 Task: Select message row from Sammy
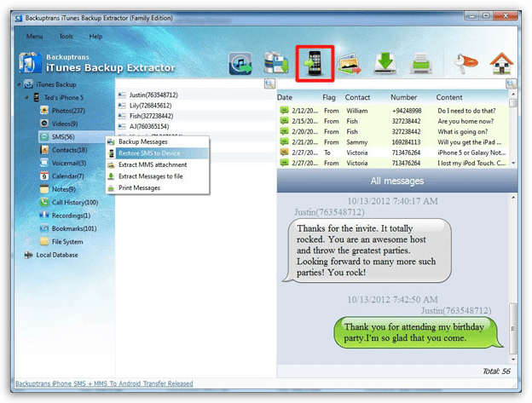point(393,142)
